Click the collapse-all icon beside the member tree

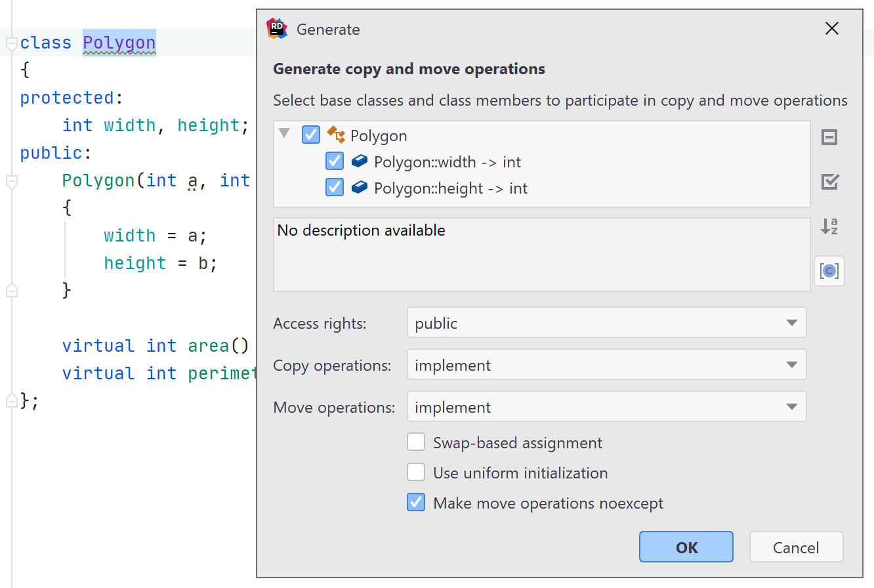(829, 137)
